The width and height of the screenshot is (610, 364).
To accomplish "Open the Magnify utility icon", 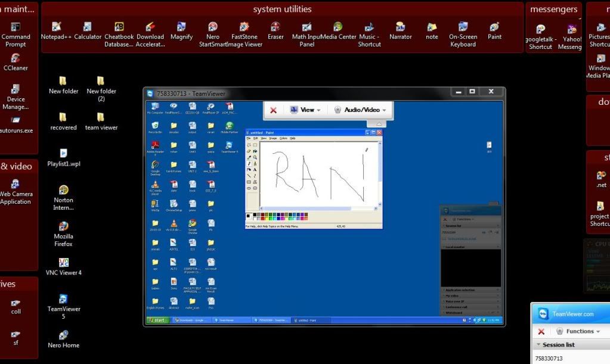I will [x=181, y=27].
